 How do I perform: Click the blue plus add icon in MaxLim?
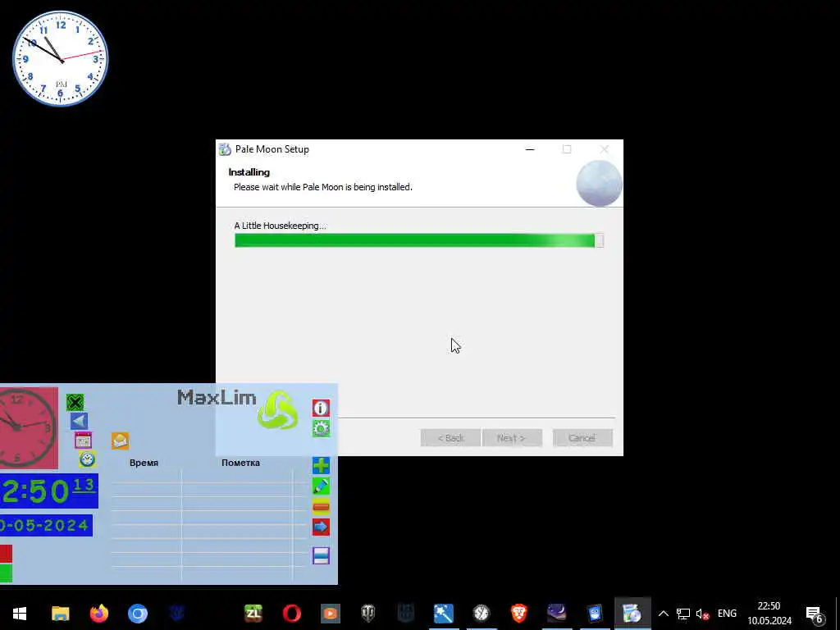pos(321,465)
